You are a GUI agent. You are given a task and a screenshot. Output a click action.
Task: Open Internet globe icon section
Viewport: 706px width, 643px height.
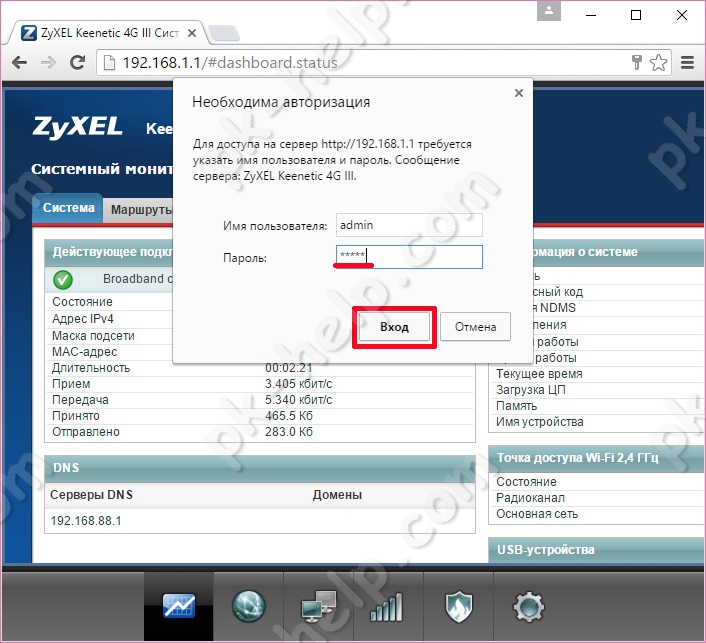[249, 606]
